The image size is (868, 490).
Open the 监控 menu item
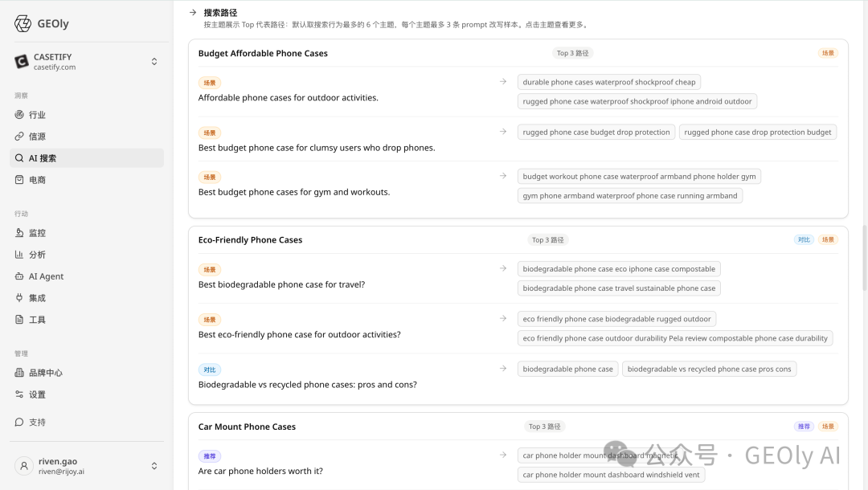[87, 233]
